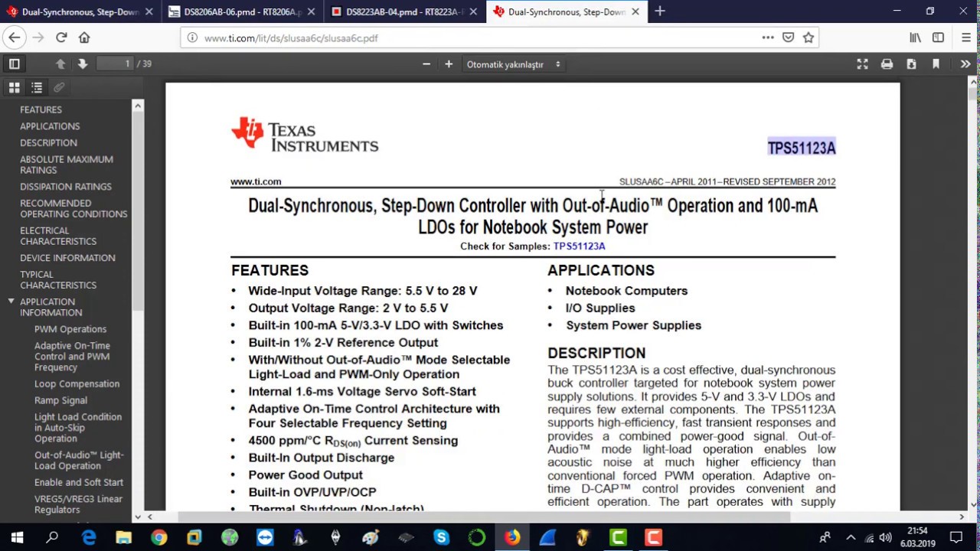Open ELECTRICAL CHARACTERISTICS entry

tap(58, 236)
